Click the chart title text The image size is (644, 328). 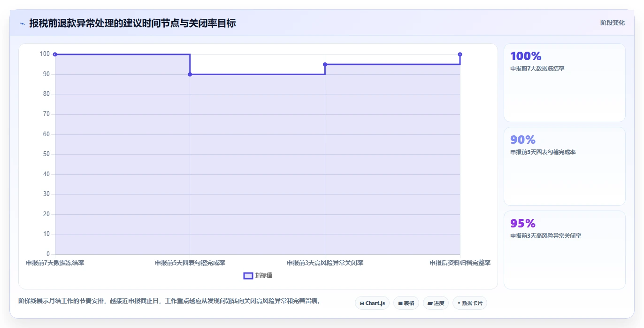132,23
